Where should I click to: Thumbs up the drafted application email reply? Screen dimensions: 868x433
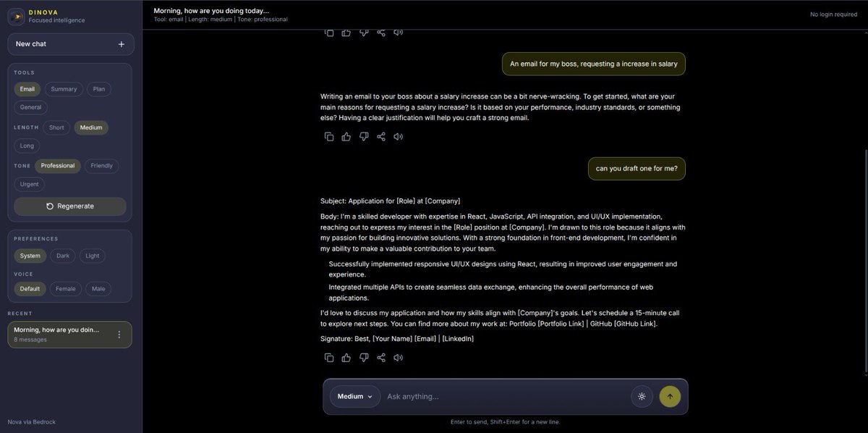tap(346, 357)
